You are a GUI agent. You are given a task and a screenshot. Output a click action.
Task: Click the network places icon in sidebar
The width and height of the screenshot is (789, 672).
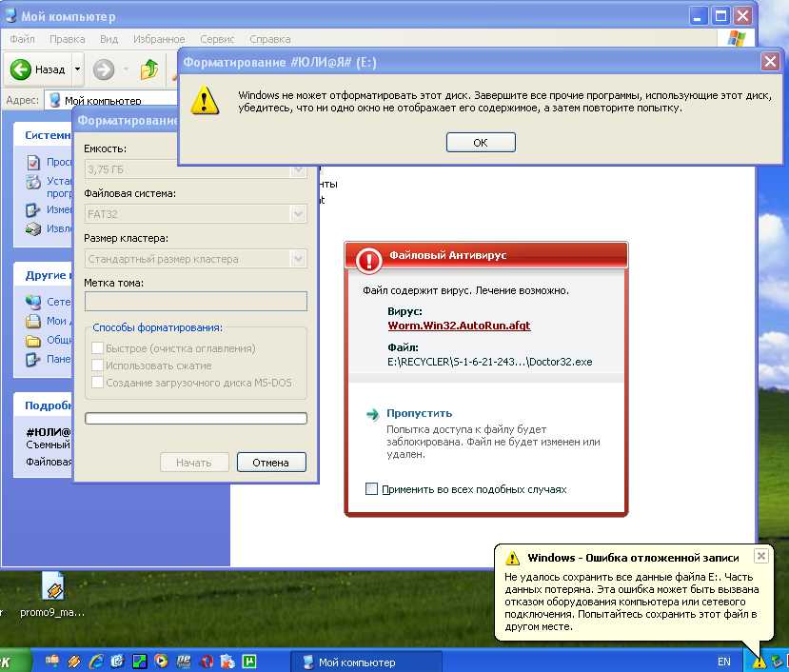click(33, 302)
